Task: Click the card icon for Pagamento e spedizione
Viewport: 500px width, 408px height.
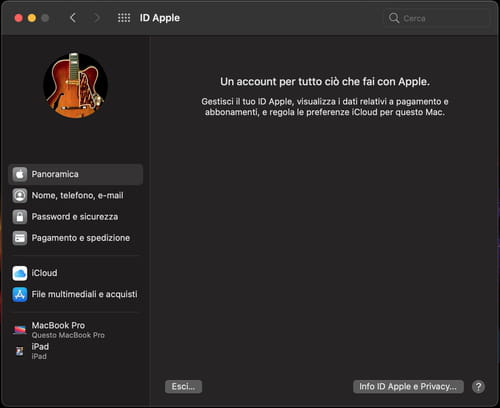Action: (20, 238)
